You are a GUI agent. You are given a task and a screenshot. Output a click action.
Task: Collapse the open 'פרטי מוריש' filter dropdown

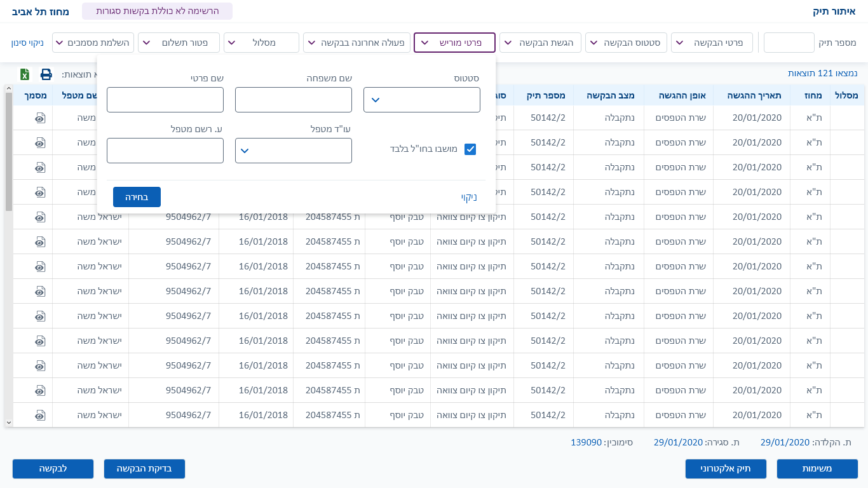pyautogui.click(x=454, y=43)
